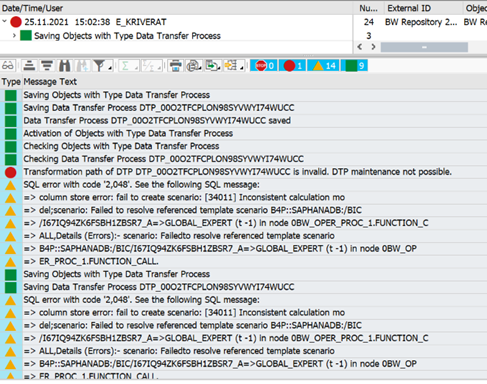This screenshot has height=384, width=487.
Task: Click the horizontal scrollbar in log header
Action: (x=424, y=47)
